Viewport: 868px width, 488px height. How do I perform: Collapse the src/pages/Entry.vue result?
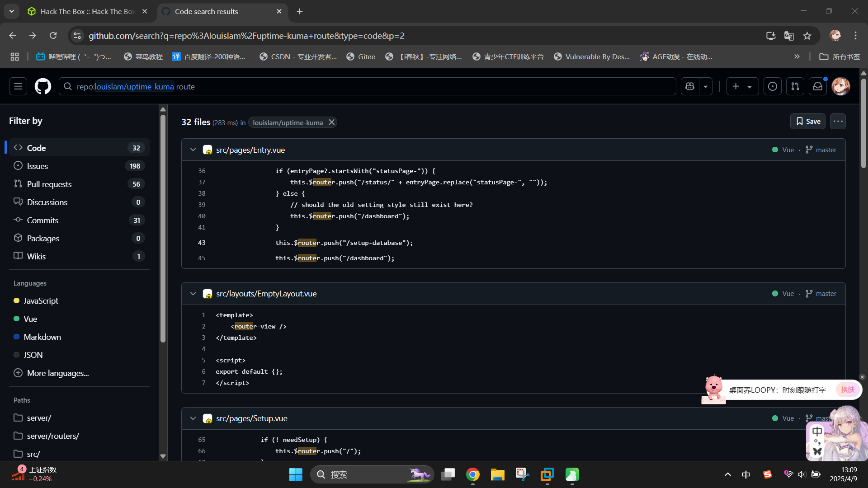point(193,150)
